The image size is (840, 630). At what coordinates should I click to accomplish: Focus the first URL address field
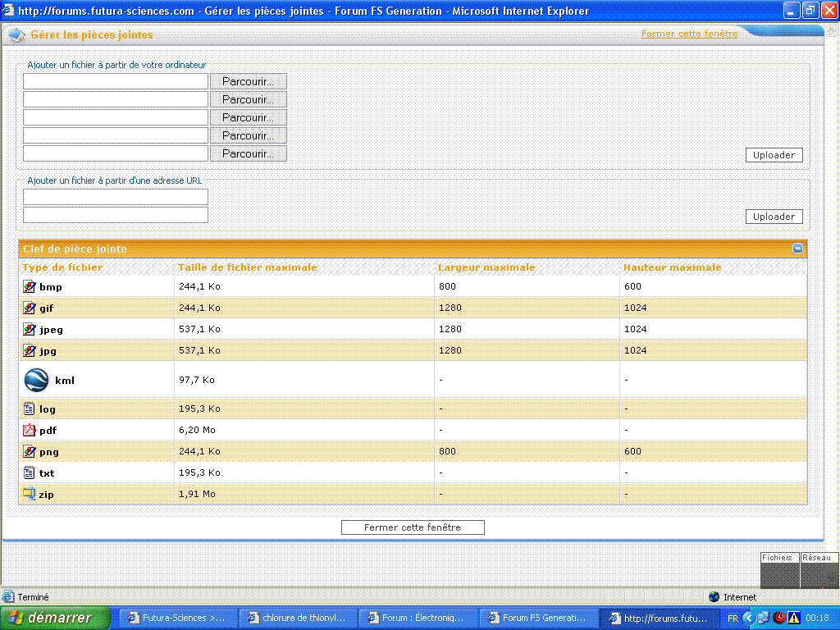click(116, 197)
